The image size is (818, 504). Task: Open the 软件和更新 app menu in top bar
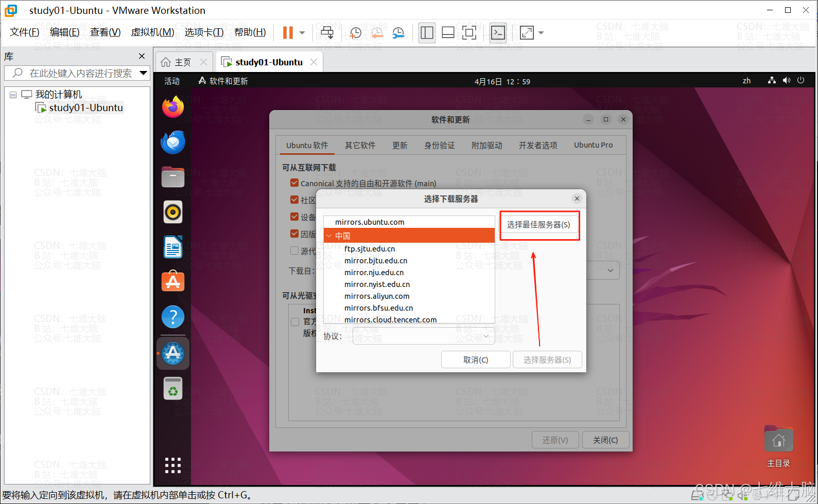(x=223, y=81)
